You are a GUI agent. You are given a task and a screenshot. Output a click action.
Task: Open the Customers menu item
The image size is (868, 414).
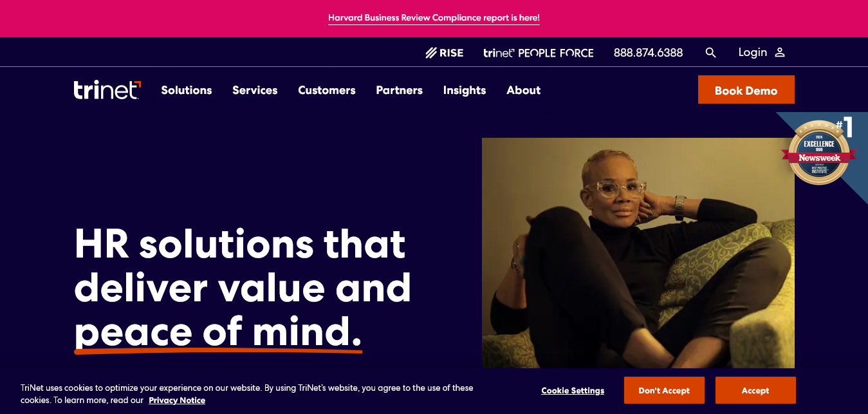coord(327,90)
